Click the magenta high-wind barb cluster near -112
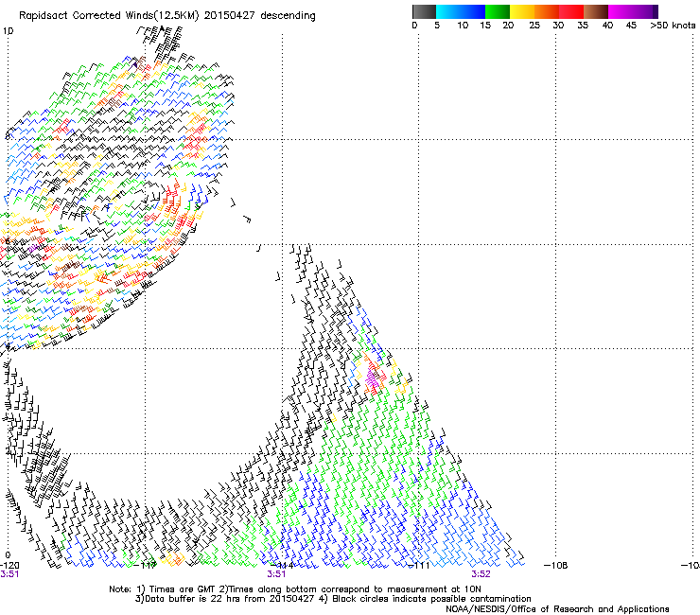This screenshot has height=615, width=700. (372, 378)
